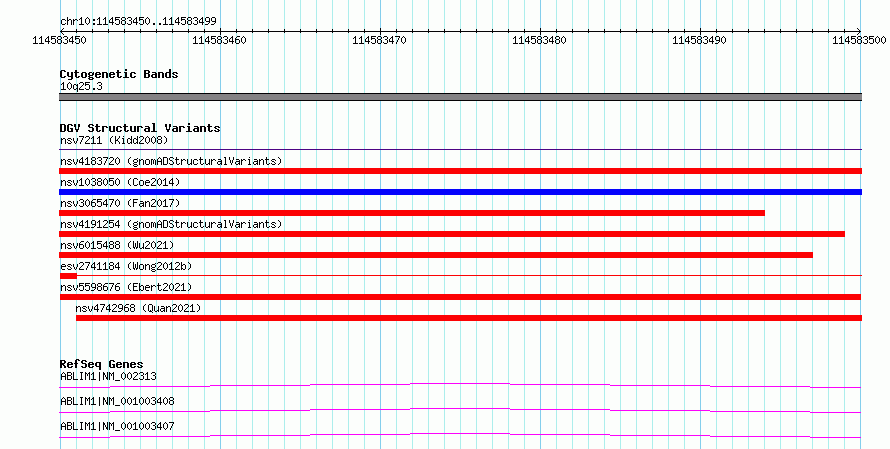Click ruler tick label 114583460
This screenshot has height=449, width=890.
point(219,40)
